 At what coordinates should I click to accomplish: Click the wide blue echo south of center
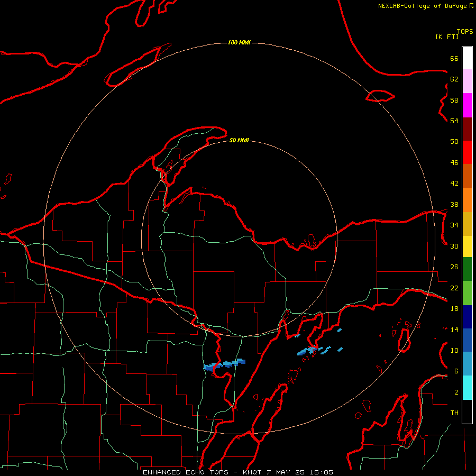pyautogui.click(x=224, y=364)
